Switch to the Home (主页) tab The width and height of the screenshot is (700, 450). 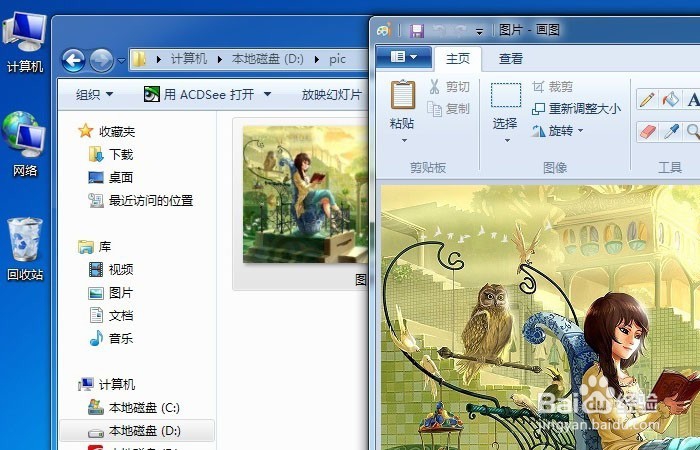(x=458, y=58)
